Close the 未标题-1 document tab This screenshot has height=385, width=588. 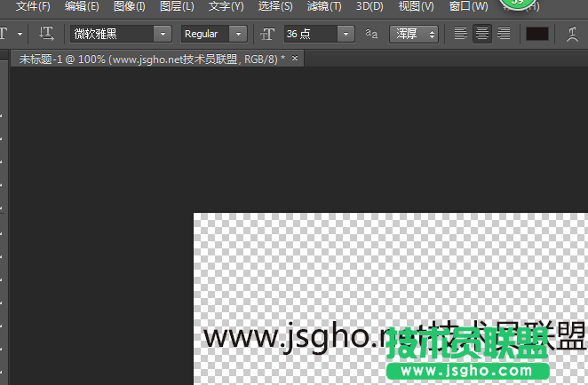pyautogui.click(x=295, y=58)
